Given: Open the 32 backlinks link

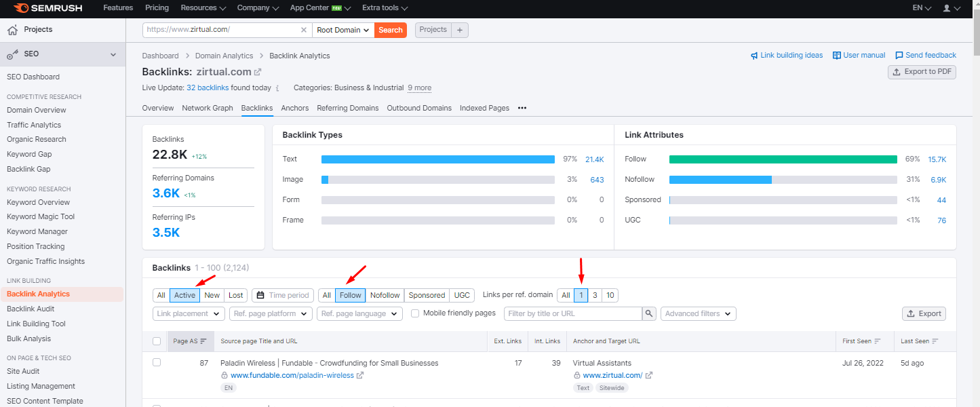Looking at the screenshot, I should pyautogui.click(x=208, y=88).
